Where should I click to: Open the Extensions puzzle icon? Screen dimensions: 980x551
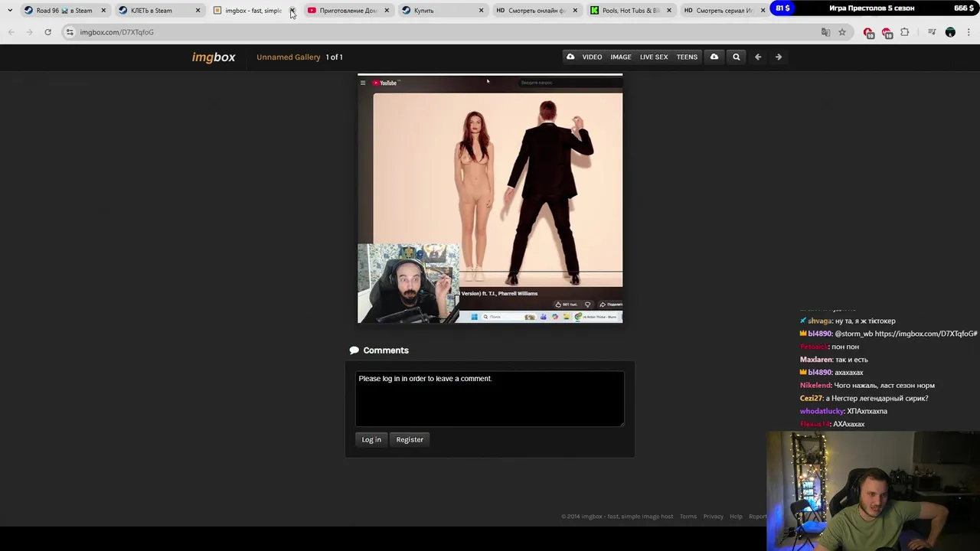click(905, 32)
